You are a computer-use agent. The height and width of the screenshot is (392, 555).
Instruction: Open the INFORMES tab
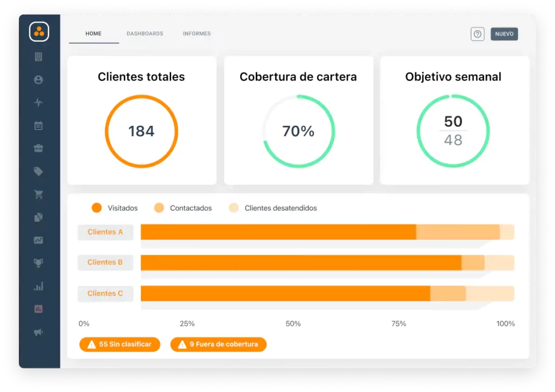click(196, 33)
